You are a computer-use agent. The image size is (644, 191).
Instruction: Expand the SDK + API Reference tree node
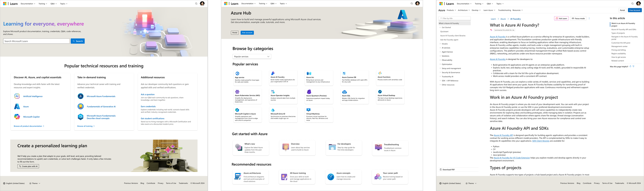coord(440,81)
